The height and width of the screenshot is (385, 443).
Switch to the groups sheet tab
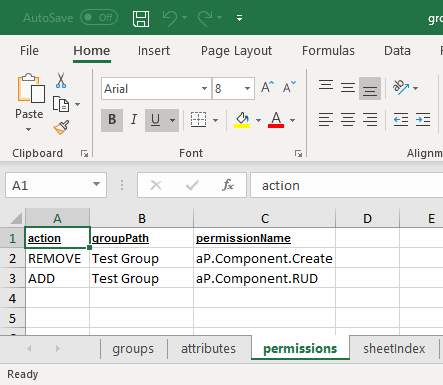tap(133, 349)
